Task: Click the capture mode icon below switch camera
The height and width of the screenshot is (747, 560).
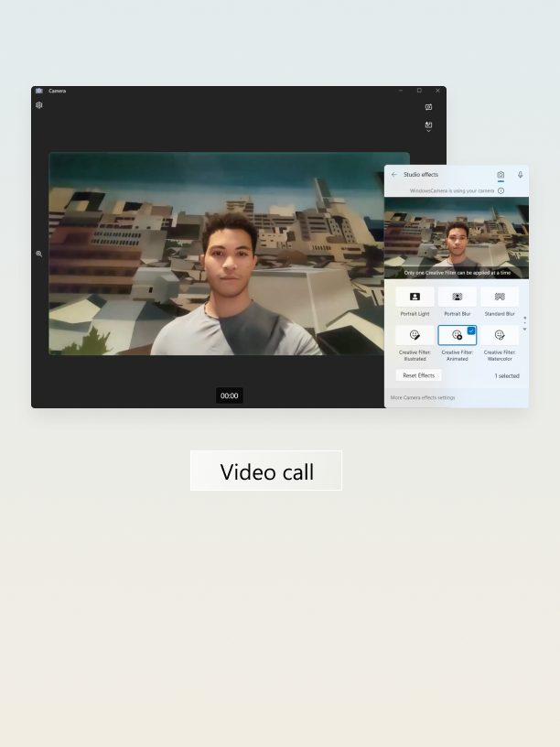Action: coord(428,124)
